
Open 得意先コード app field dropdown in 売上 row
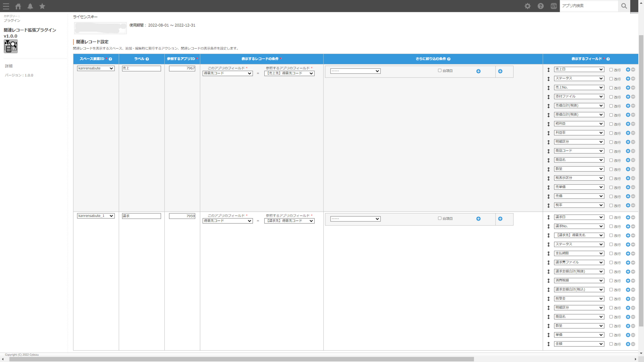[227, 73]
